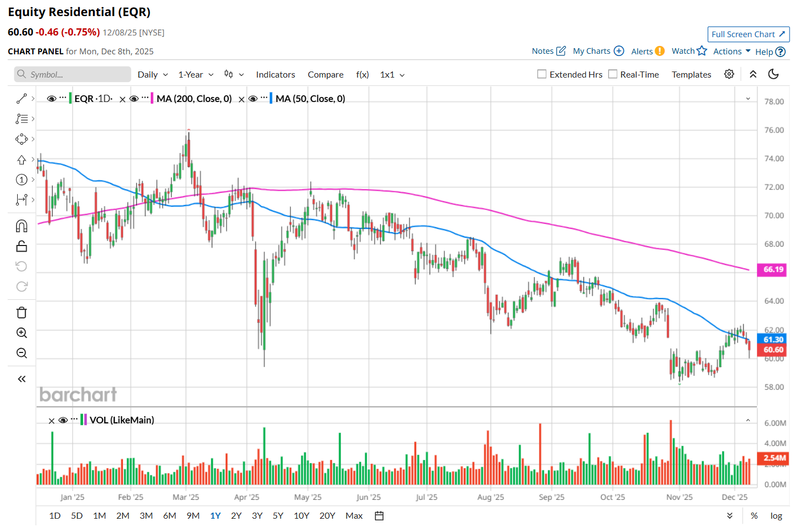Delete drawings with the trash icon
The height and width of the screenshot is (532, 809).
[x=22, y=313]
